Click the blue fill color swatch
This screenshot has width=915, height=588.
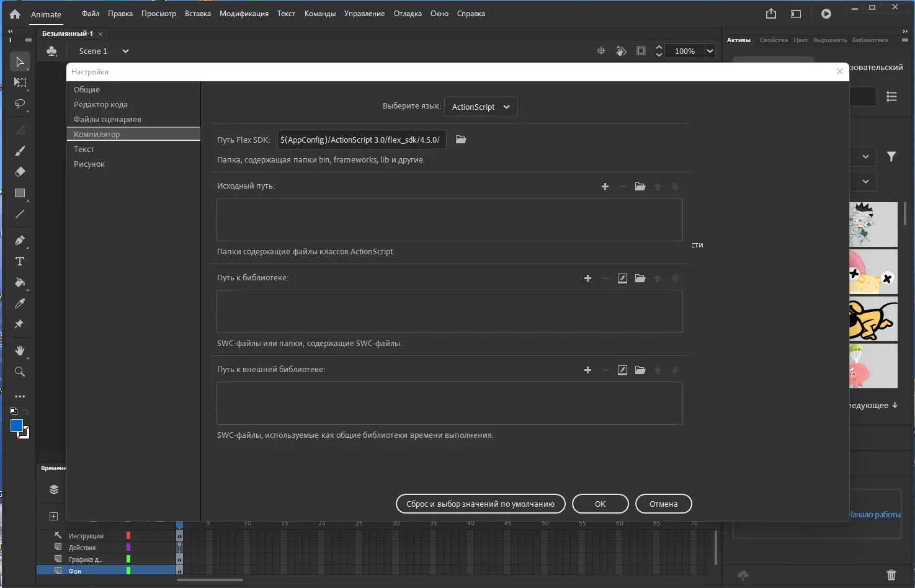[17, 425]
